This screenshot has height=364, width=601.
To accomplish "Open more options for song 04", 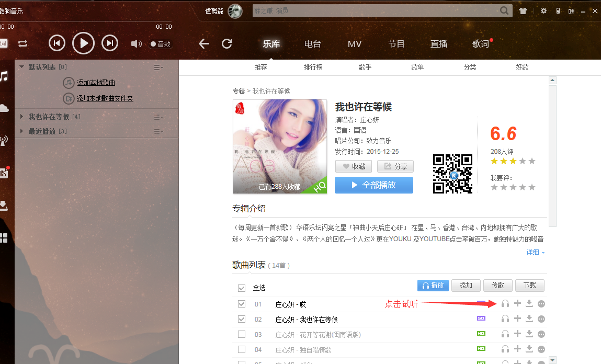I will (541, 349).
